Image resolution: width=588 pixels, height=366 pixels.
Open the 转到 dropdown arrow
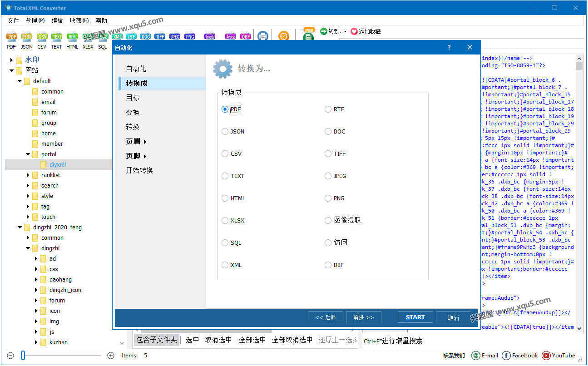345,32
